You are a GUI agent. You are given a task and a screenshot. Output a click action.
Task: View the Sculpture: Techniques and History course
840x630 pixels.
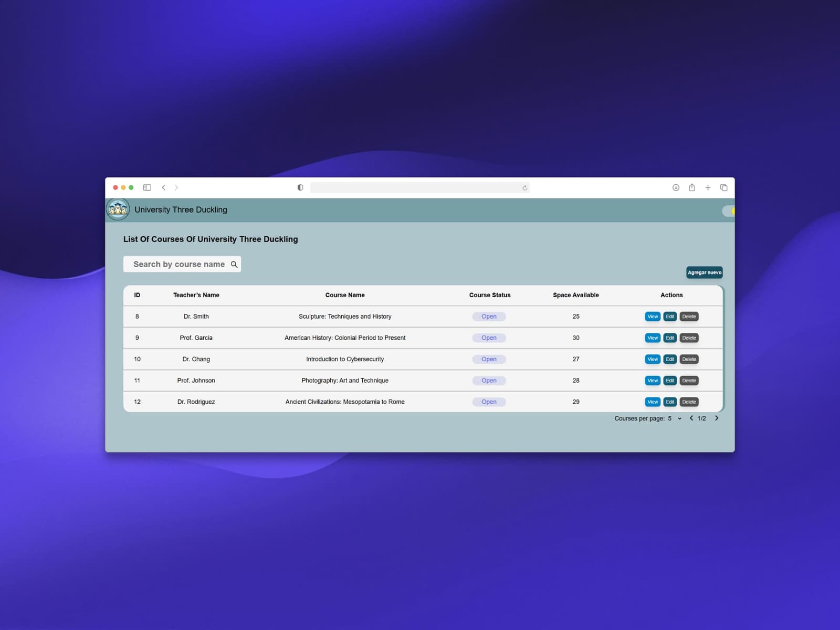[653, 317]
